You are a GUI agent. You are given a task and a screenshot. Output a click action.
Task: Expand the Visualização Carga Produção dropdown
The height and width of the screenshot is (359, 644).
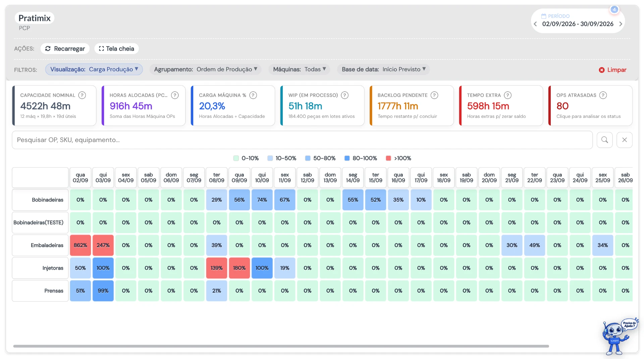(x=94, y=70)
